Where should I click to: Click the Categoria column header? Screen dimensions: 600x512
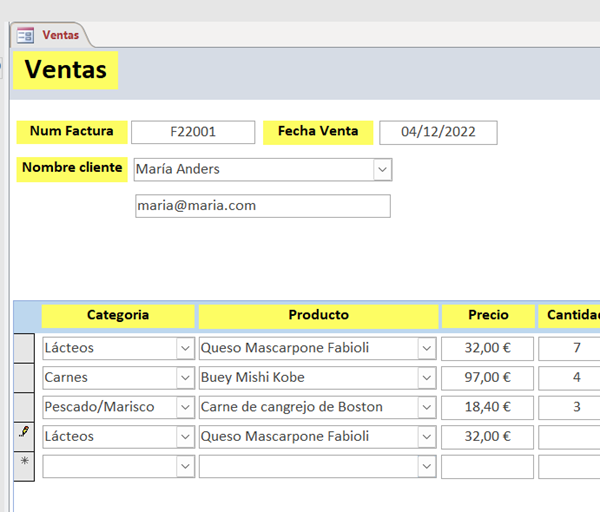[118, 316]
